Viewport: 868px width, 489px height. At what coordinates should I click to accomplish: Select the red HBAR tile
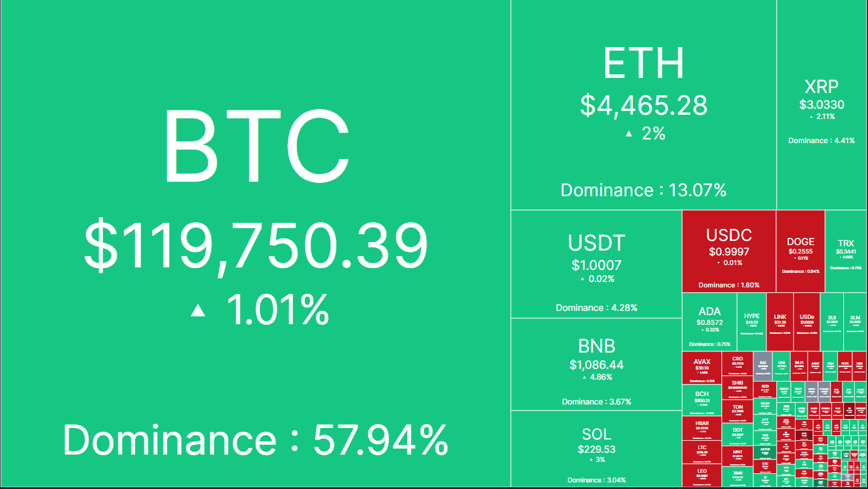click(702, 428)
